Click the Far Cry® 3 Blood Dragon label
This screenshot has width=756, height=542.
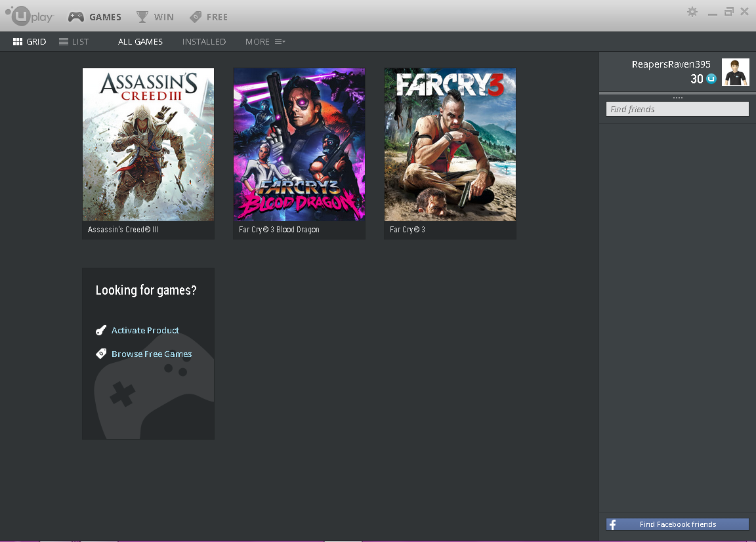coord(279,230)
